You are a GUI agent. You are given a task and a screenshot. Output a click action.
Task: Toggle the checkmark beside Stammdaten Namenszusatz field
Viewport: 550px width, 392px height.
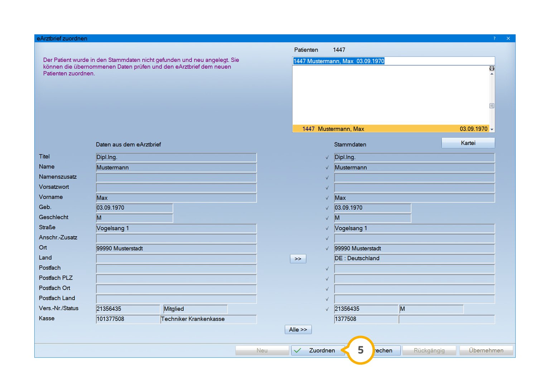(327, 178)
